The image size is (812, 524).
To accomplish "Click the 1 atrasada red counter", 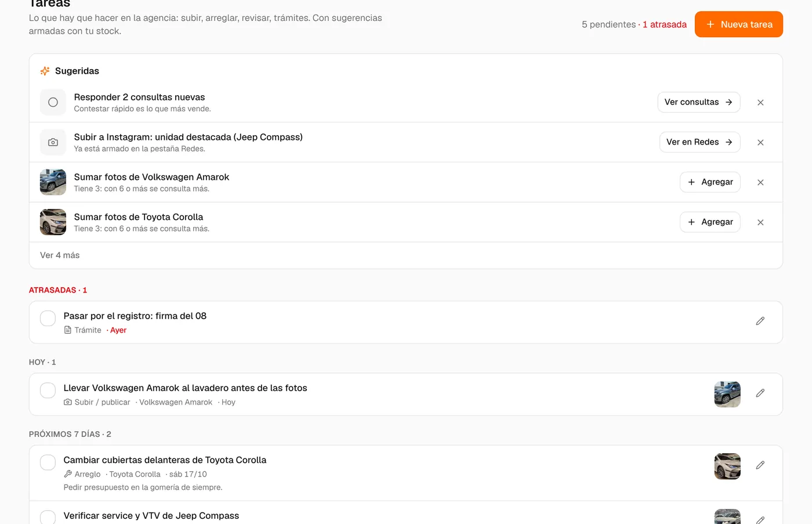I will (x=665, y=24).
